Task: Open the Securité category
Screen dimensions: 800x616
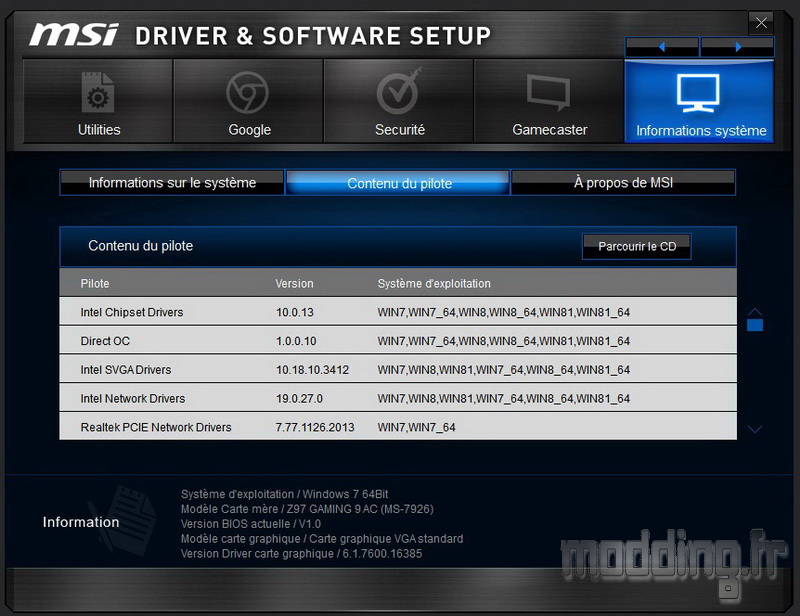Action: click(399, 101)
